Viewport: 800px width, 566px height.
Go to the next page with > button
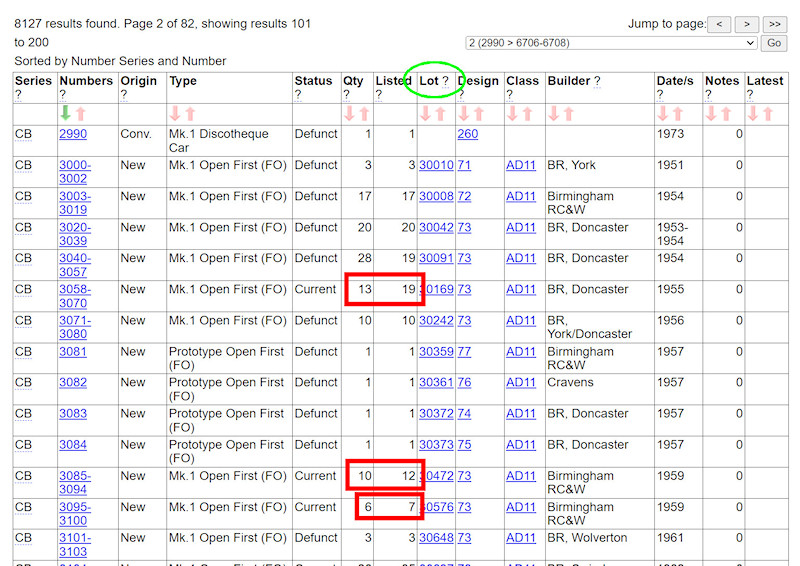click(x=746, y=24)
